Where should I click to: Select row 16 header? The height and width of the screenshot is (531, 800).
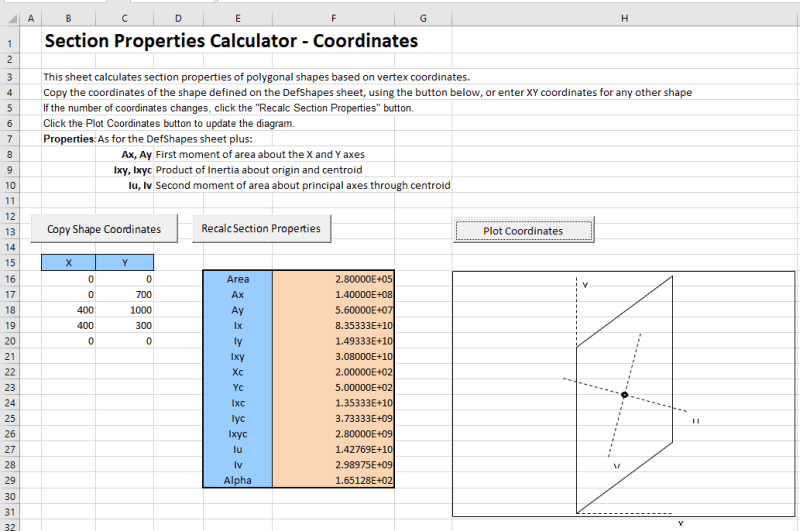tap(10, 279)
